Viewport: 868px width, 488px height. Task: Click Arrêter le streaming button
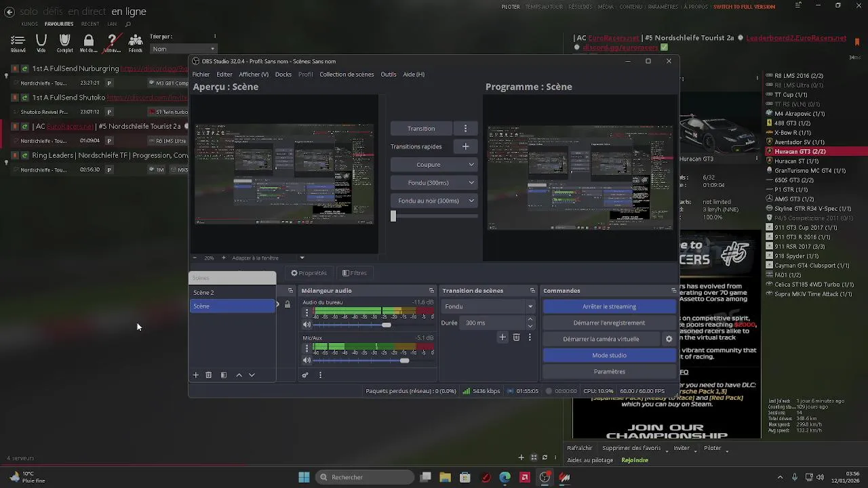[609, 306]
